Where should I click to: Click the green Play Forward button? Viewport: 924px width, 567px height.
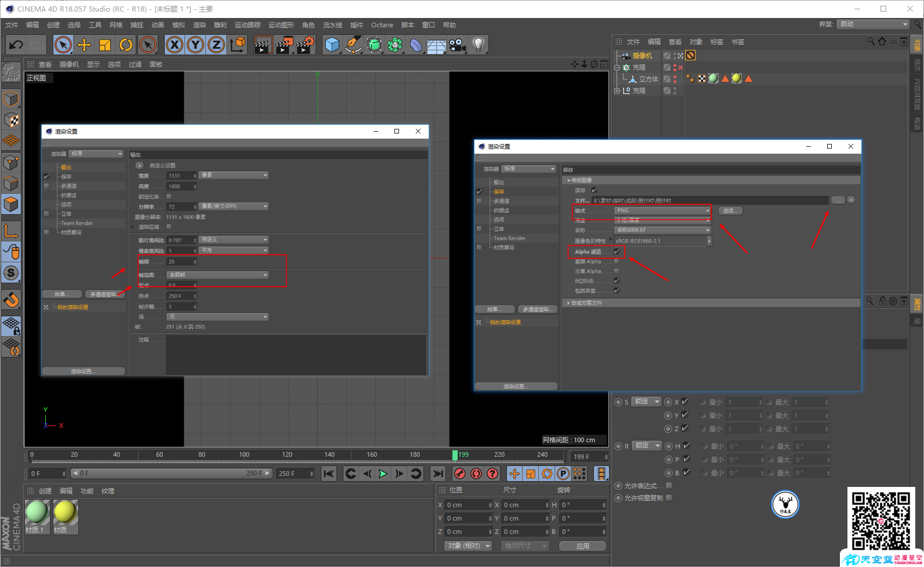point(383,474)
